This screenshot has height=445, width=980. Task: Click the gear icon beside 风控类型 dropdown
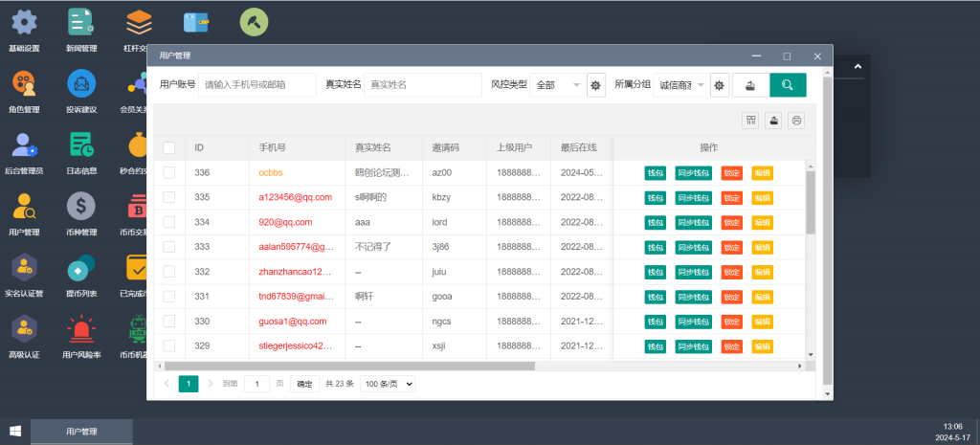(595, 85)
